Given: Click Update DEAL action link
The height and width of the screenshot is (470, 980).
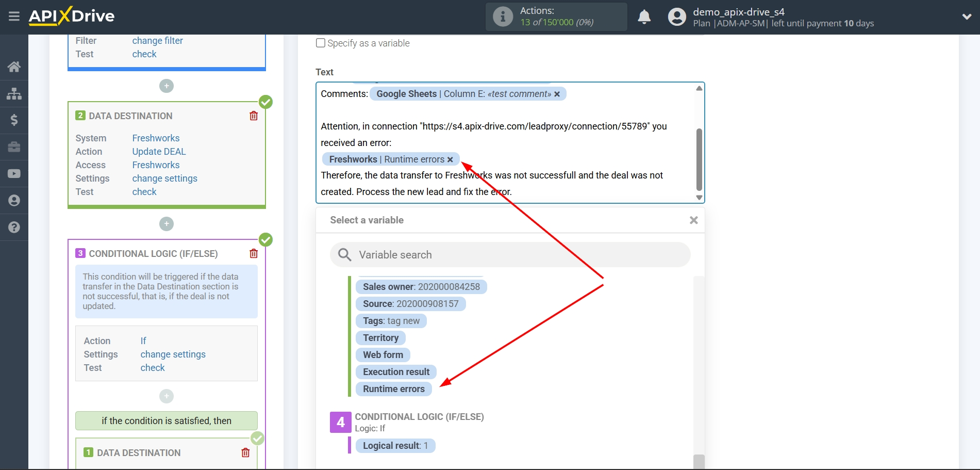Looking at the screenshot, I should tap(159, 151).
